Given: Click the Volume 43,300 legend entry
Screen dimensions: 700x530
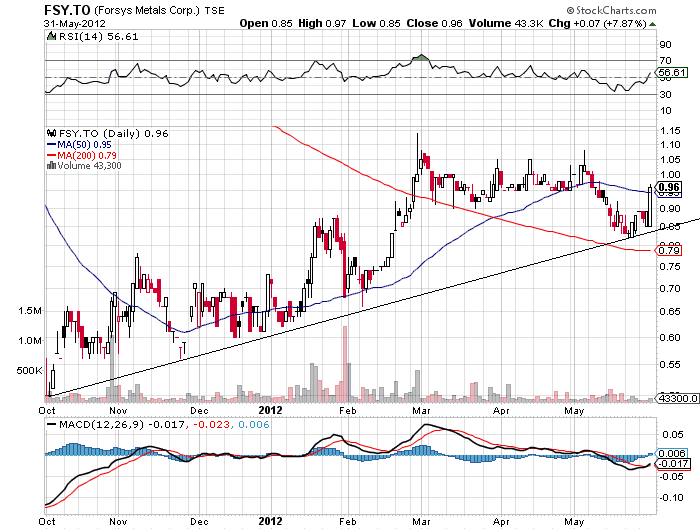Looking at the screenshot, I should 89,166.
